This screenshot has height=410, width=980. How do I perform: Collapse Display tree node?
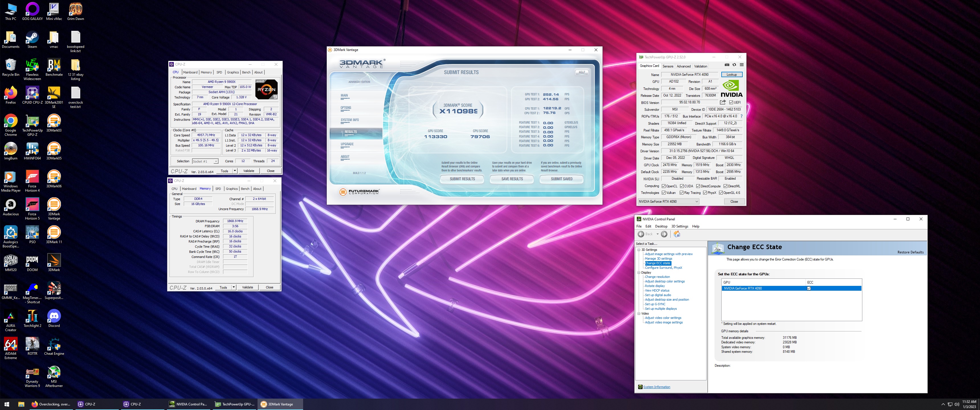[639, 273]
